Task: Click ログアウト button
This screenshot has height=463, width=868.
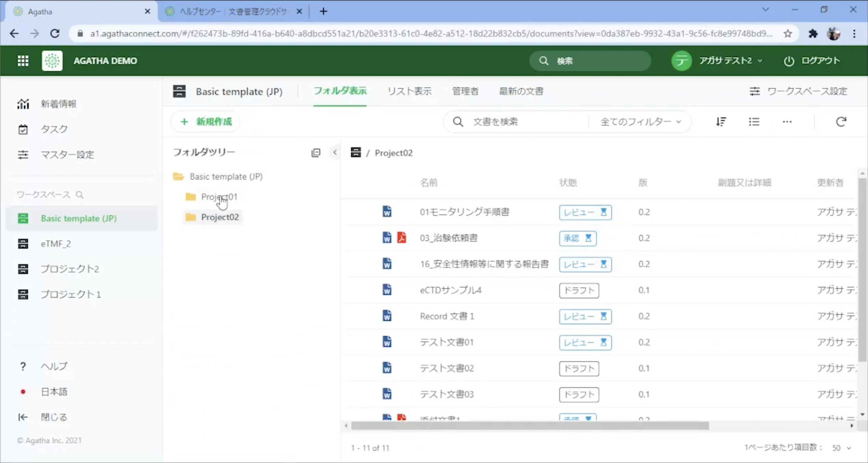Action: tap(812, 61)
